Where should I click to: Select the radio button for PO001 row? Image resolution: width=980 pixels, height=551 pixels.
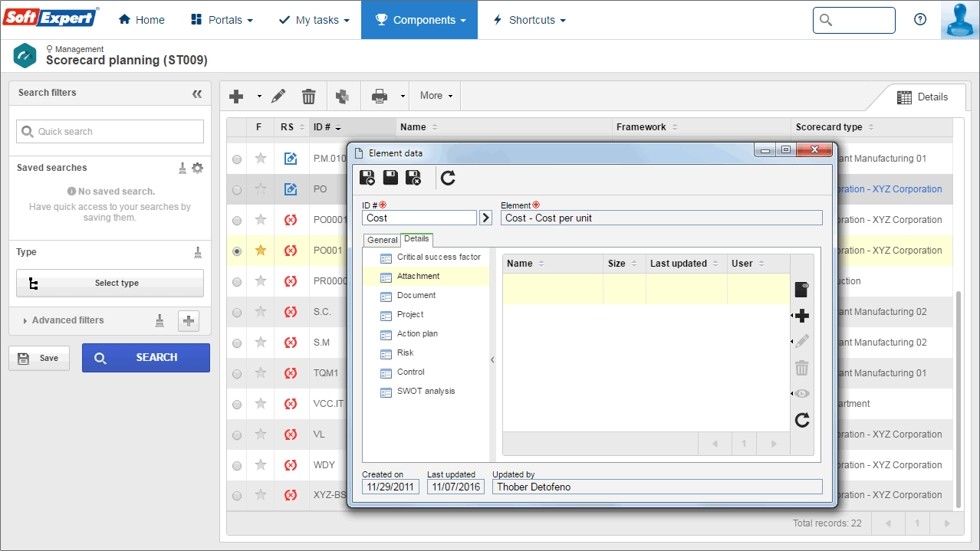[x=237, y=251]
